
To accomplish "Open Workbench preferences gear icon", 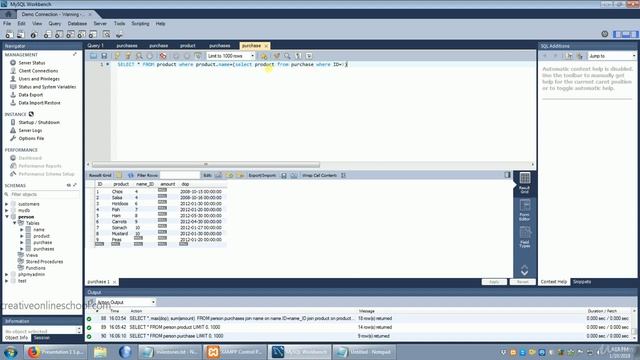I will pyautogui.click(x=605, y=34).
